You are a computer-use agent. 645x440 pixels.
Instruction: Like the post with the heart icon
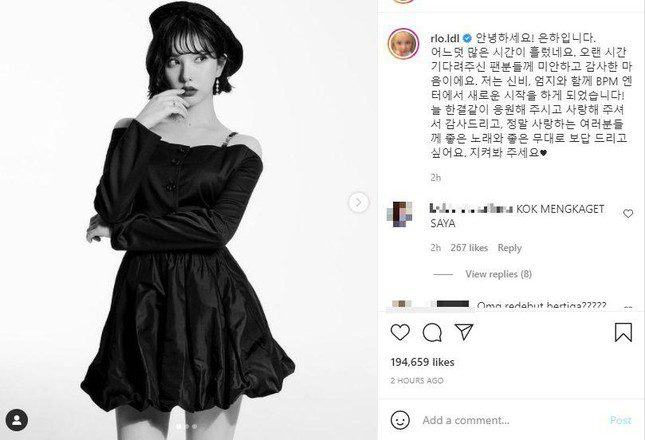pyautogui.click(x=400, y=332)
